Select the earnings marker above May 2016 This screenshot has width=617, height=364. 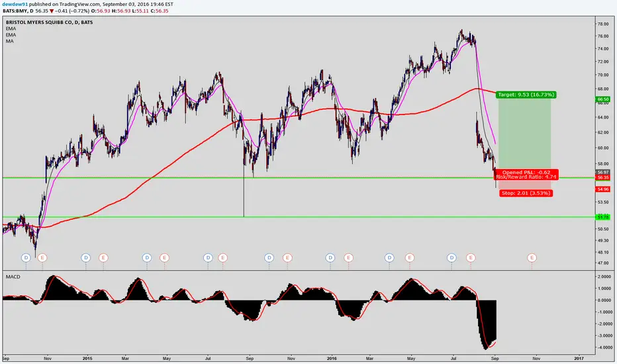(410, 257)
